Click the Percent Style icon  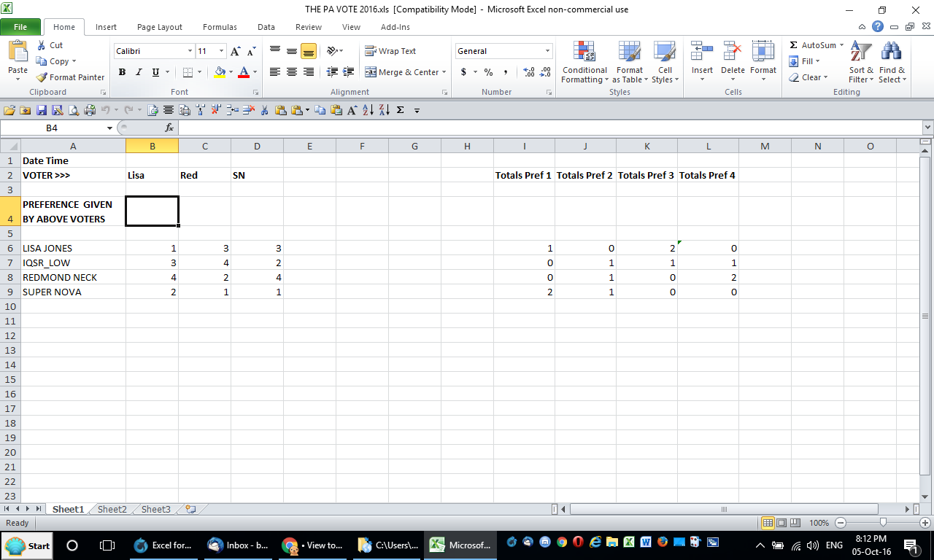[488, 72]
